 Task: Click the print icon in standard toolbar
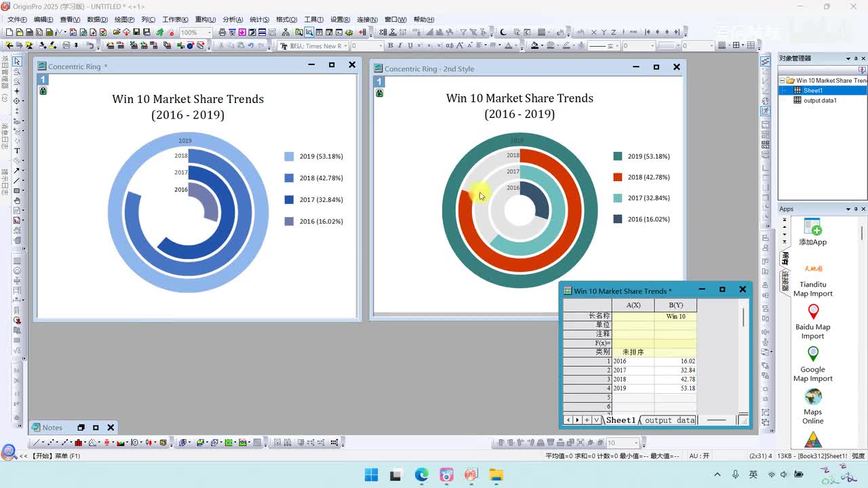tap(222, 32)
